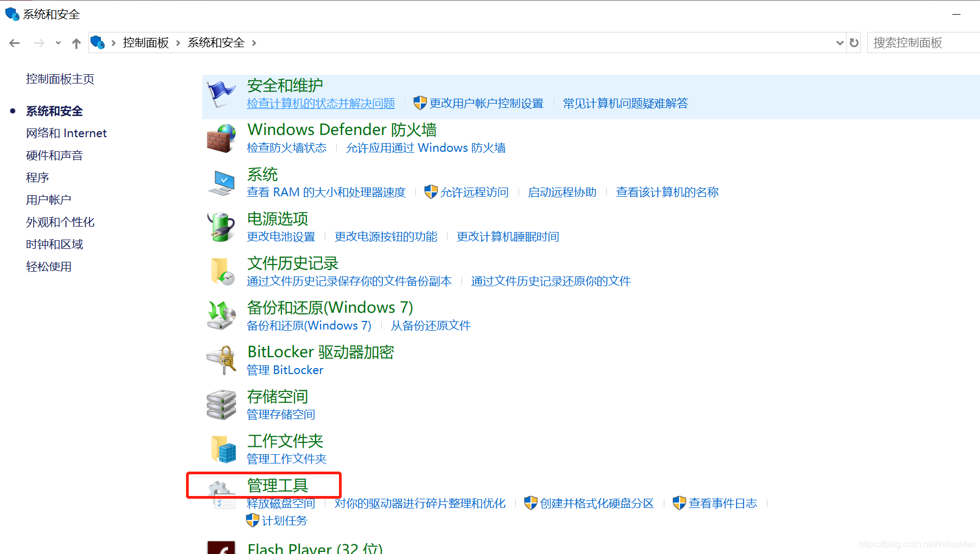Click the File History folder icon
This screenshot has width=980, height=554.
pos(222,272)
